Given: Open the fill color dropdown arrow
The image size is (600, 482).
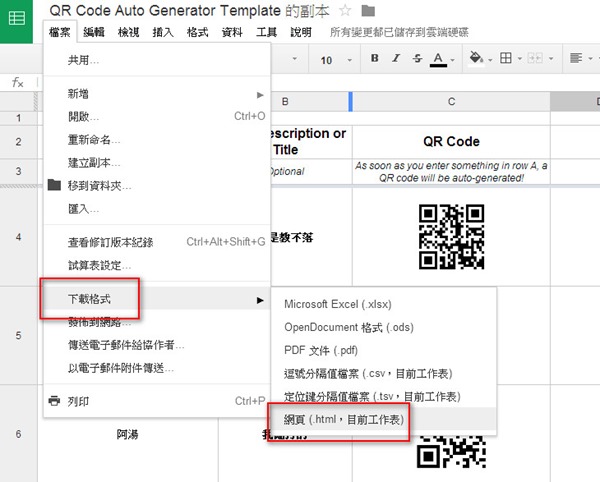Looking at the screenshot, I should click(x=490, y=60).
